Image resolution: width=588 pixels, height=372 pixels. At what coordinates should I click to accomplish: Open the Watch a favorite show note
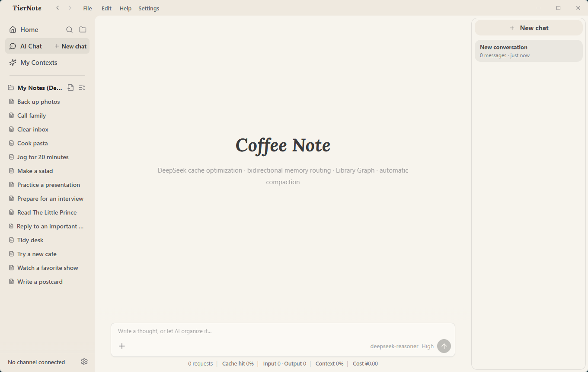(47, 268)
